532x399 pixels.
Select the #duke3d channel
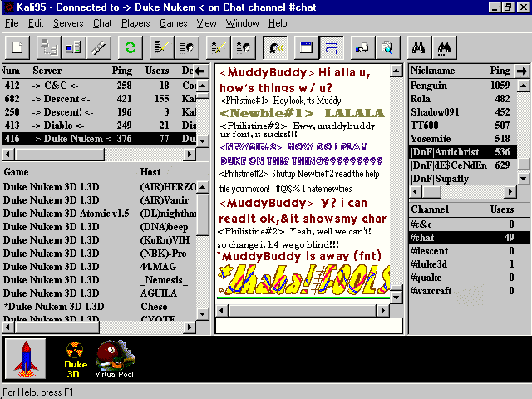coord(429,264)
